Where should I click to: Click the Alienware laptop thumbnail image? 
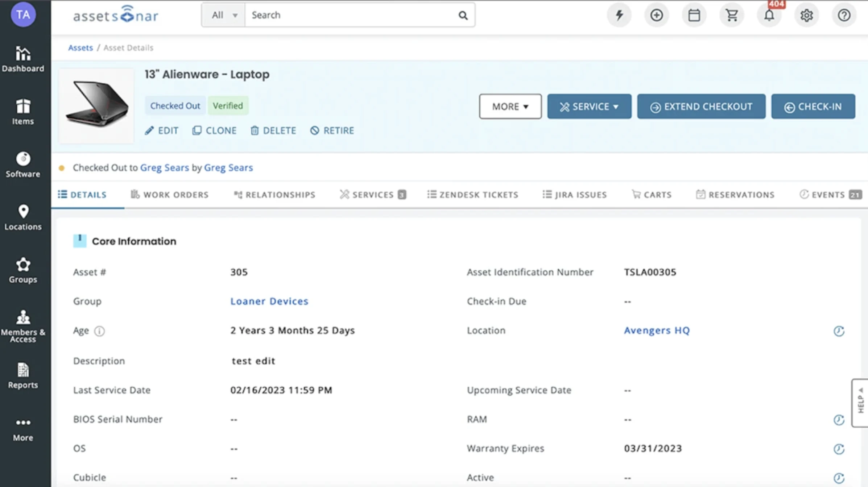pyautogui.click(x=96, y=105)
